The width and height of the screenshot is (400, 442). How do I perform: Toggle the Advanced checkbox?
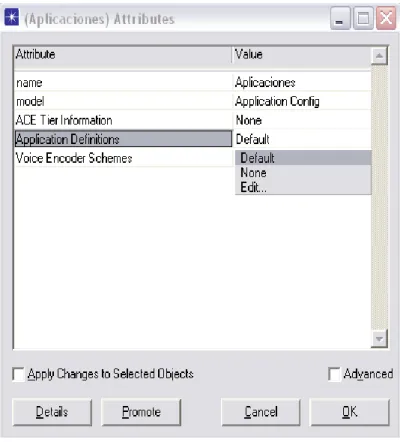[334, 374]
